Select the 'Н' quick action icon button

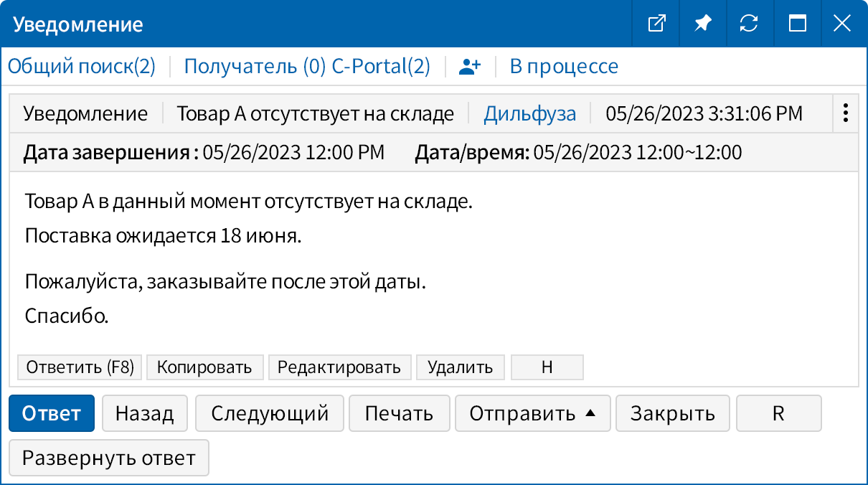click(547, 367)
